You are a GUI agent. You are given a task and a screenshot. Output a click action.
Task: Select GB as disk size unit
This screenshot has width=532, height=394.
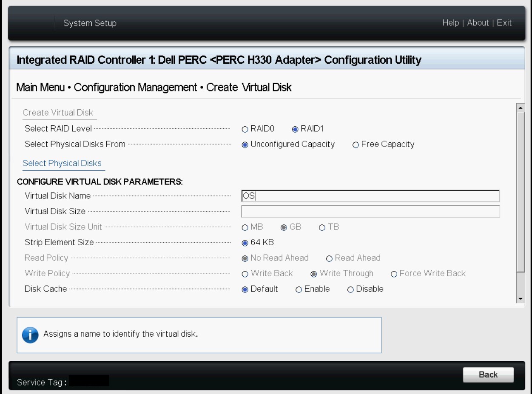tap(284, 227)
